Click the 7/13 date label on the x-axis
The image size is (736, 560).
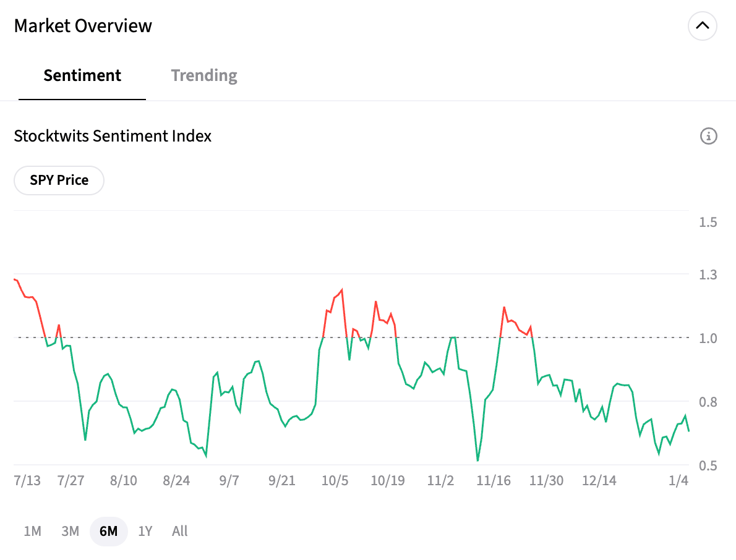27,481
